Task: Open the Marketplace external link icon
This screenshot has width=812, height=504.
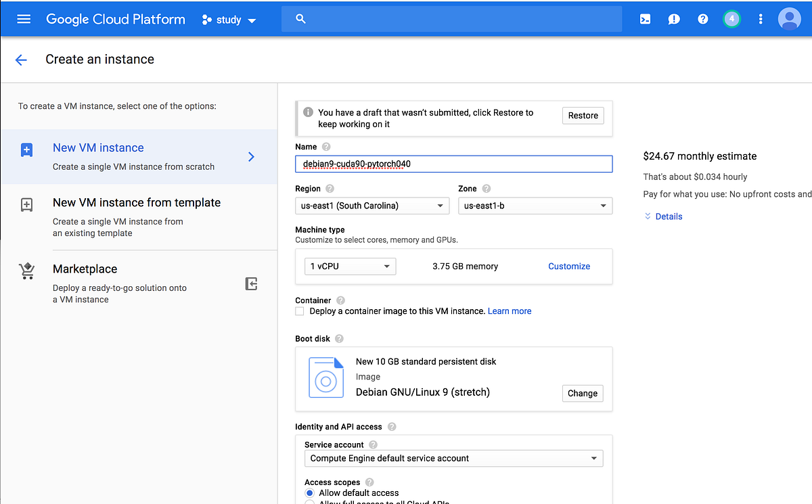Action: pyautogui.click(x=251, y=283)
